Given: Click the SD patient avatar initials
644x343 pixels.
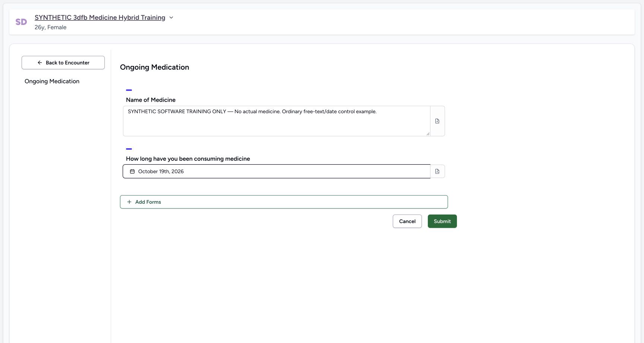Looking at the screenshot, I should (x=21, y=22).
